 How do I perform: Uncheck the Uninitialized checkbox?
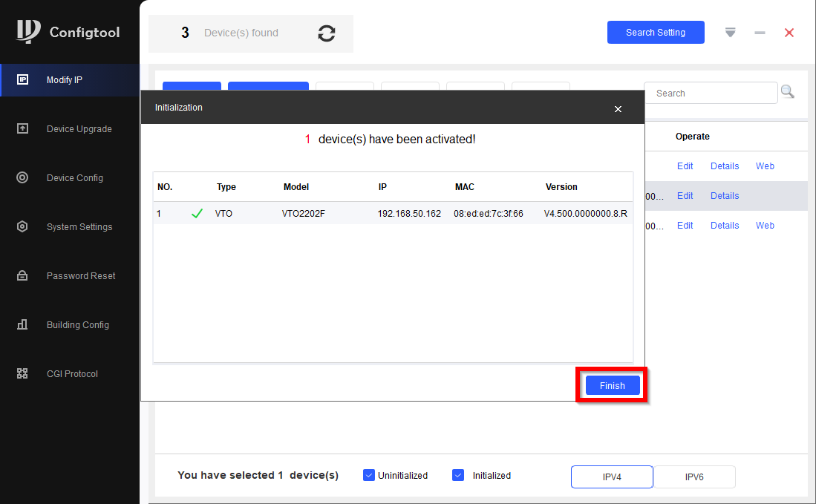click(x=369, y=475)
